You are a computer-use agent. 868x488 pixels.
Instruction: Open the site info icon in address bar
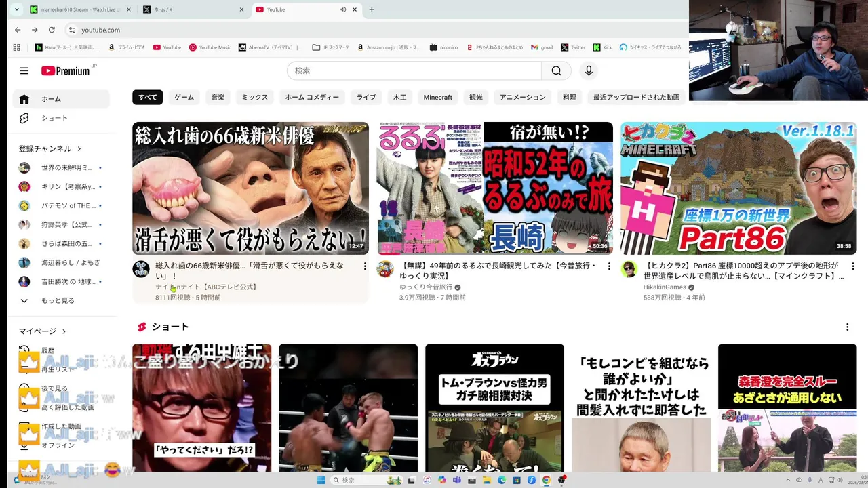[x=72, y=30]
